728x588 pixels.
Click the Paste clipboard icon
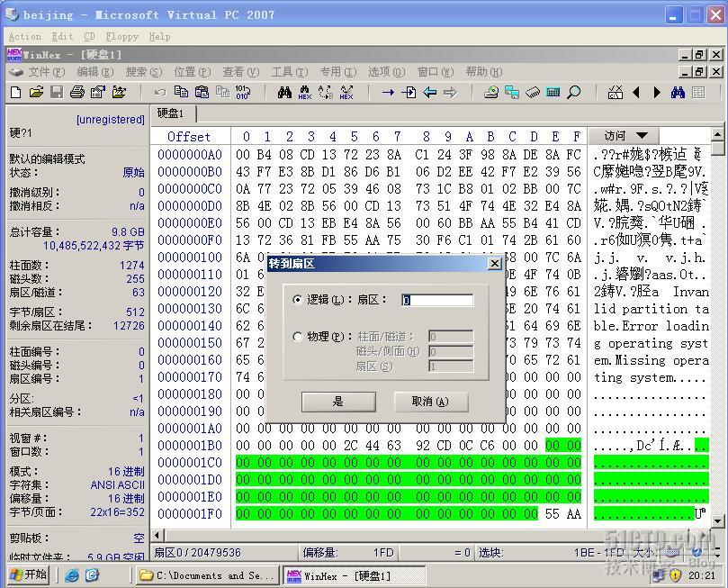click(x=202, y=92)
